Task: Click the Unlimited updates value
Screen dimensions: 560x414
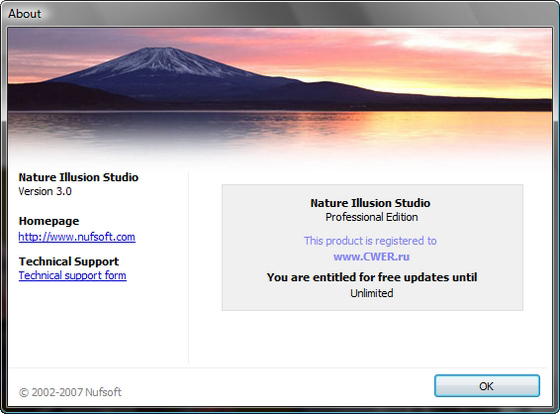Action: click(372, 293)
